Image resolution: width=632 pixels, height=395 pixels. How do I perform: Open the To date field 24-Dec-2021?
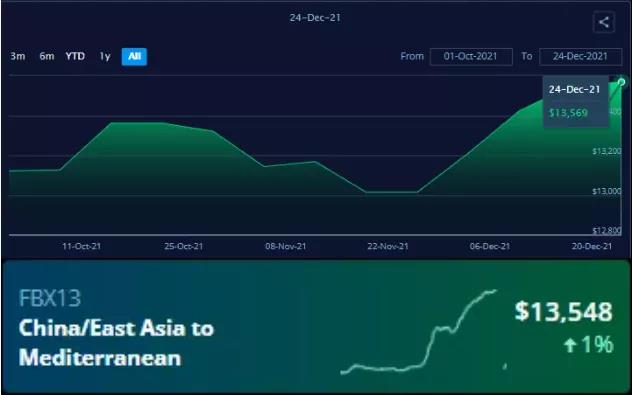point(580,56)
